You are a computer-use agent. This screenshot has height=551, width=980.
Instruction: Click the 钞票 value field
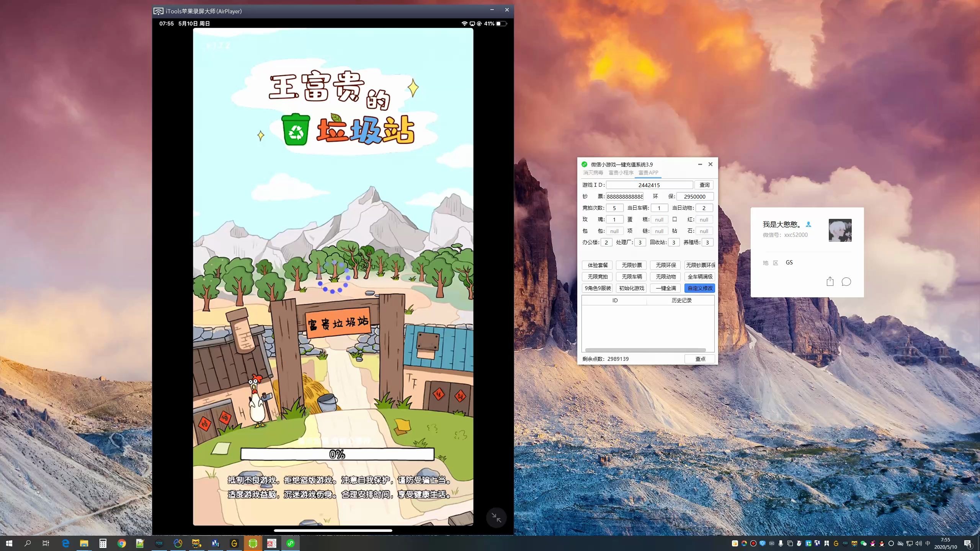[x=625, y=197]
